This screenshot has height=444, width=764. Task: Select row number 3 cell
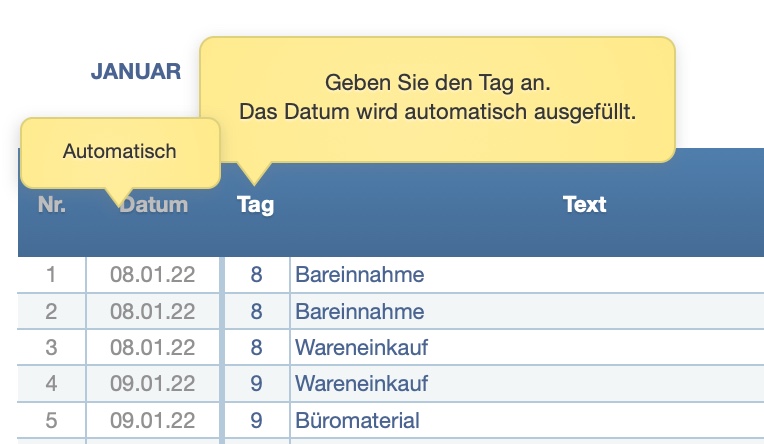click(52, 348)
